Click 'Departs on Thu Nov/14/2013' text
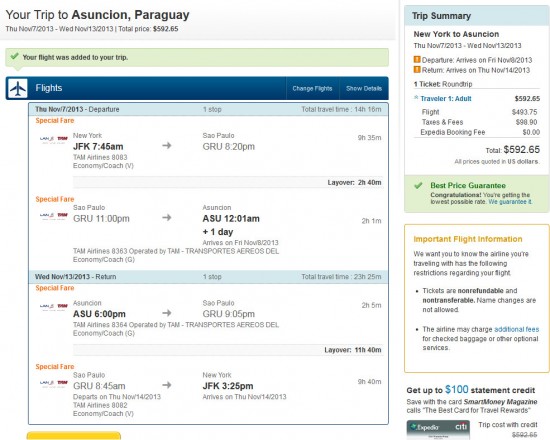 [117, 396]
